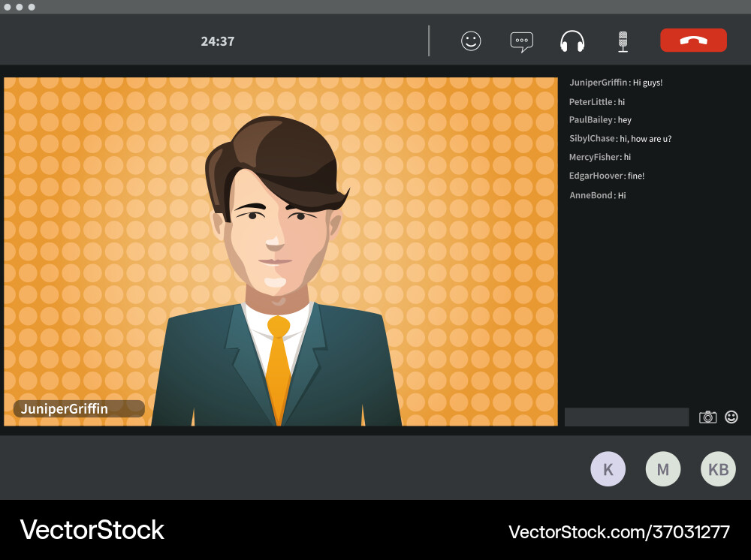Click the microphone icon in the toolbar

[x=622, y=41]
